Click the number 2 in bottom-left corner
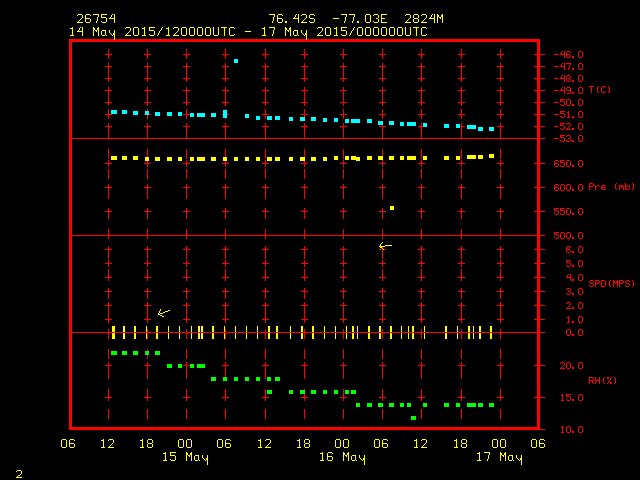Screen dimensions: 640x480 [x=18, y=472]
